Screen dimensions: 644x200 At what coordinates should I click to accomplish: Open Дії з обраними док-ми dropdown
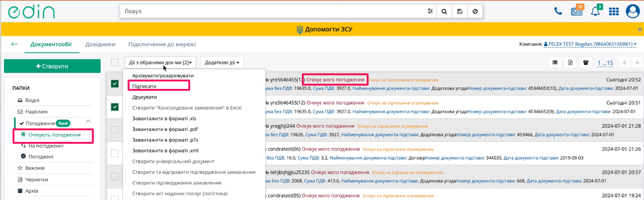click(161, 63)
